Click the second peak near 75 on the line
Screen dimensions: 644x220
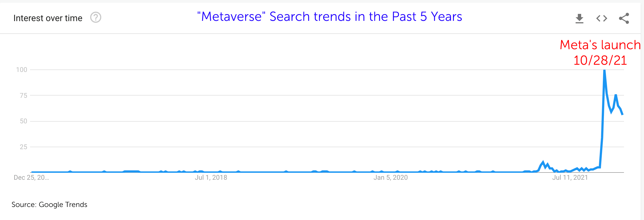[616, 96]
